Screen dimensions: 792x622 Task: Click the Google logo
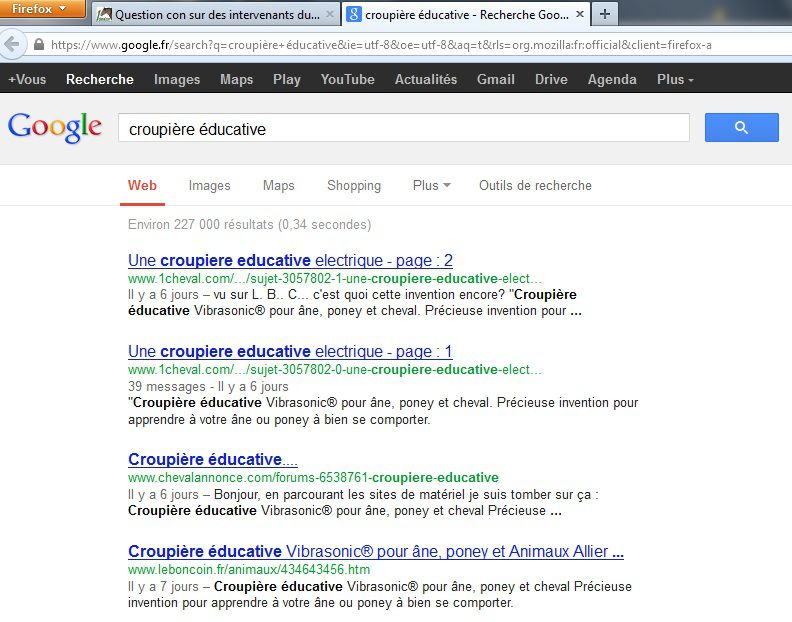pos(55,128)
